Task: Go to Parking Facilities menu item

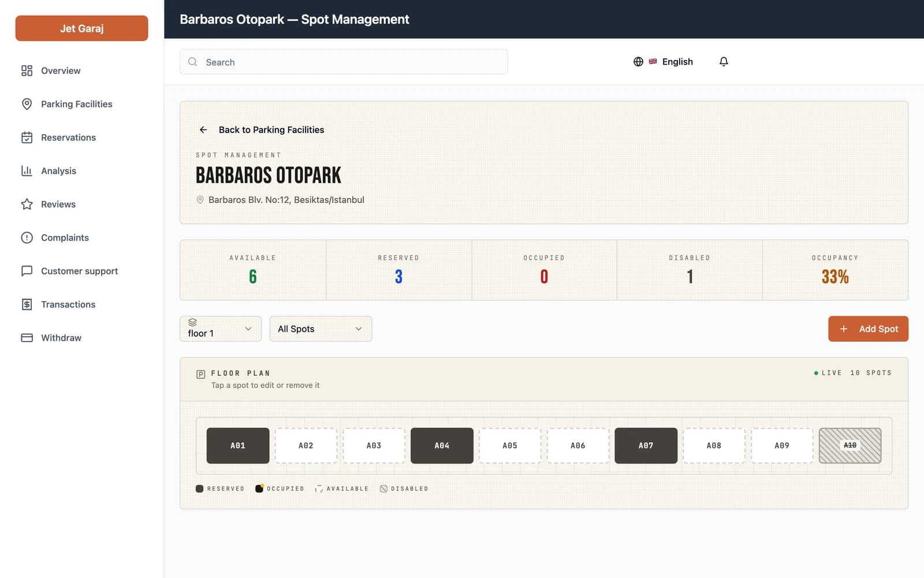Action: coord(81,104)
